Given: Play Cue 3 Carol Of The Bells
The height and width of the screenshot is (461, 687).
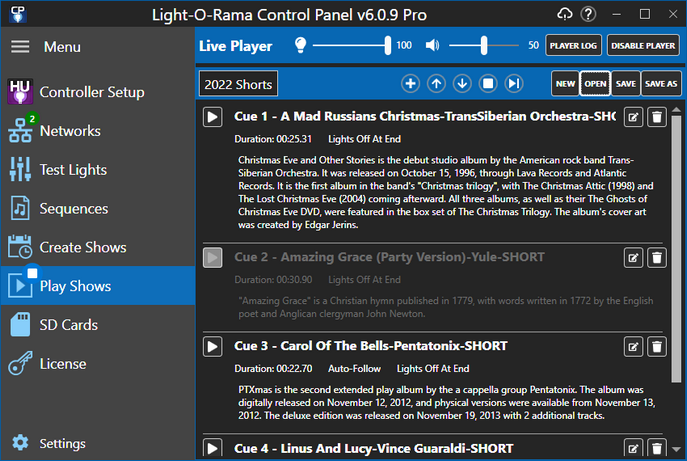Looking at the screenshot, I should [212, 347].
